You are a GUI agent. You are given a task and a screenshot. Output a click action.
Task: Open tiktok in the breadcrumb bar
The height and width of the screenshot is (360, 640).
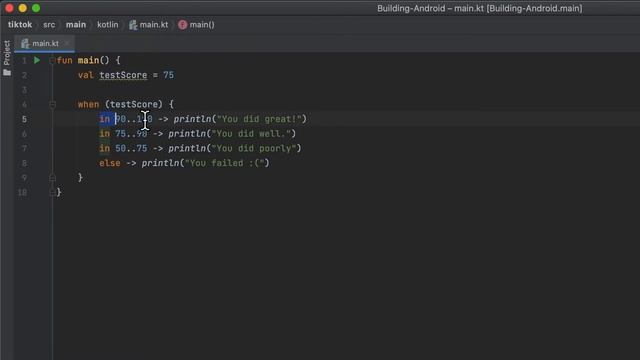(x=20, y=24)
